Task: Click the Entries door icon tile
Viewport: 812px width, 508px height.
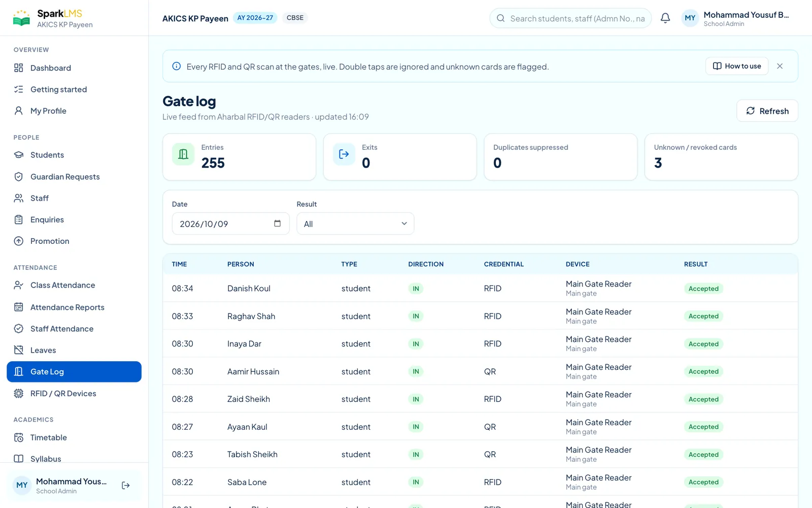Action: tap(183, 154)
